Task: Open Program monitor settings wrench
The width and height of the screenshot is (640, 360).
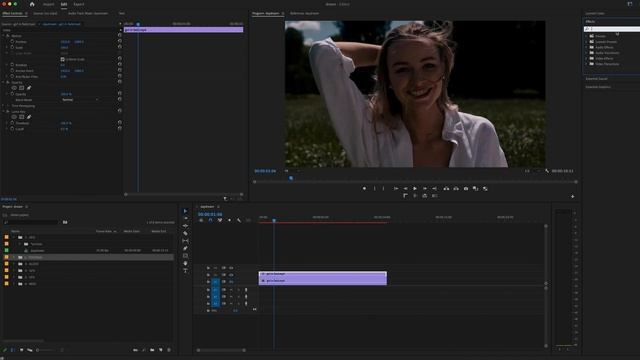Action: (x=547, y=171)
